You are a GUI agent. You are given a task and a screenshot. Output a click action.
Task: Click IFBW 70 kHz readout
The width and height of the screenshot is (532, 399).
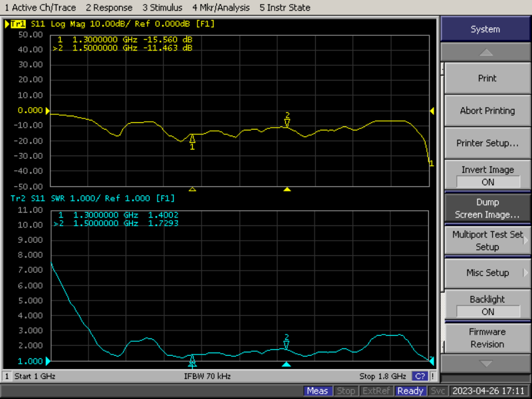(x=207, y=376)
